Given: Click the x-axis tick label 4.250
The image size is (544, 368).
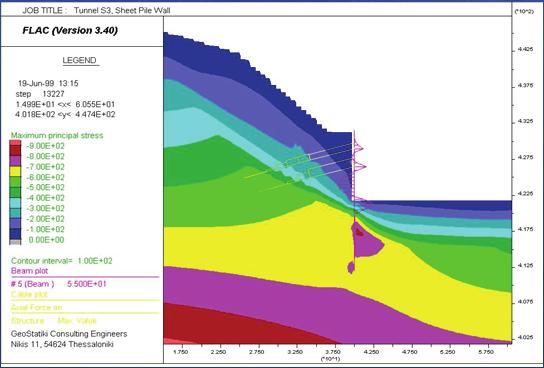Looking at the screenshot, I should point(373,352).
